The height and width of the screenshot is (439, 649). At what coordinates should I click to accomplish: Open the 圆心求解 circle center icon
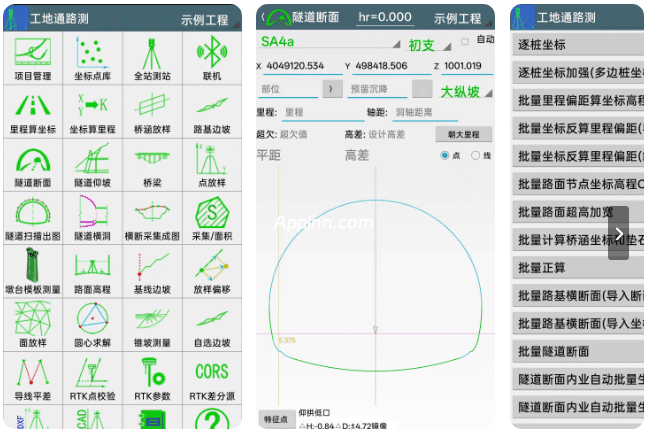[x=92, y=325]
